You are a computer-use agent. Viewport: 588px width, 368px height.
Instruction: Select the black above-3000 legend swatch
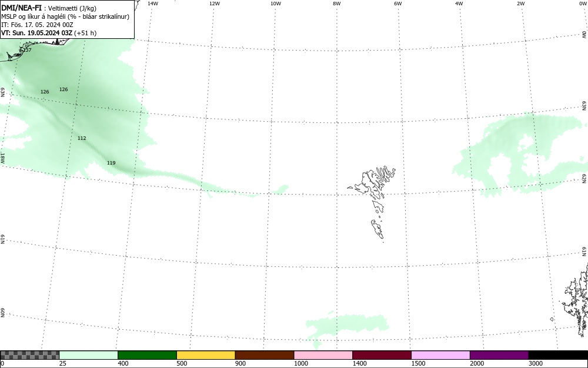(x=558, y=355)
